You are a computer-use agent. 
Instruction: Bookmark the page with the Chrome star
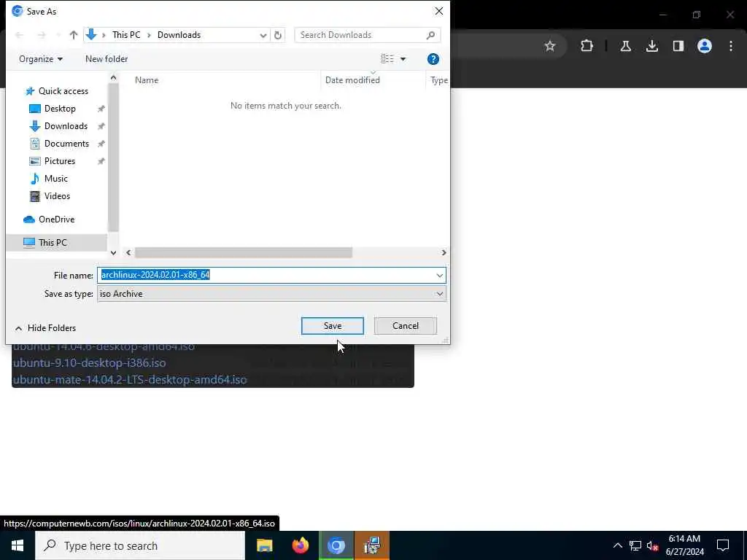click(x=550, y=46)
